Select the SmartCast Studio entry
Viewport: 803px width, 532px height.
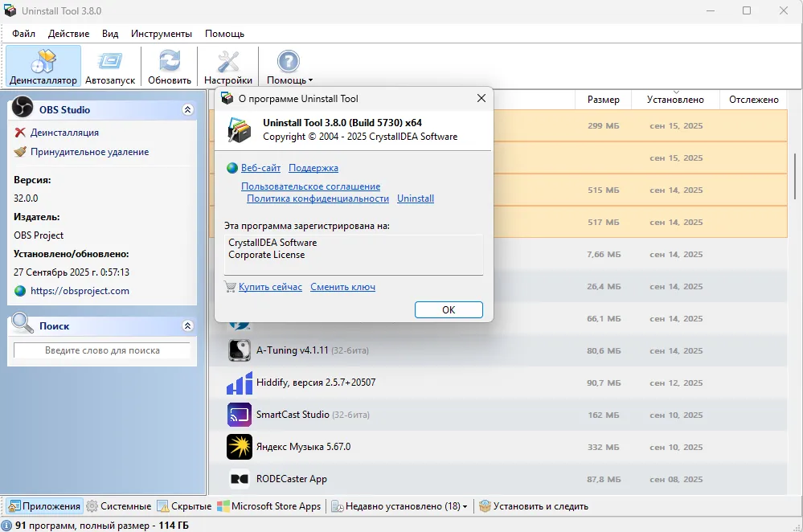click(x=293, y=415)
